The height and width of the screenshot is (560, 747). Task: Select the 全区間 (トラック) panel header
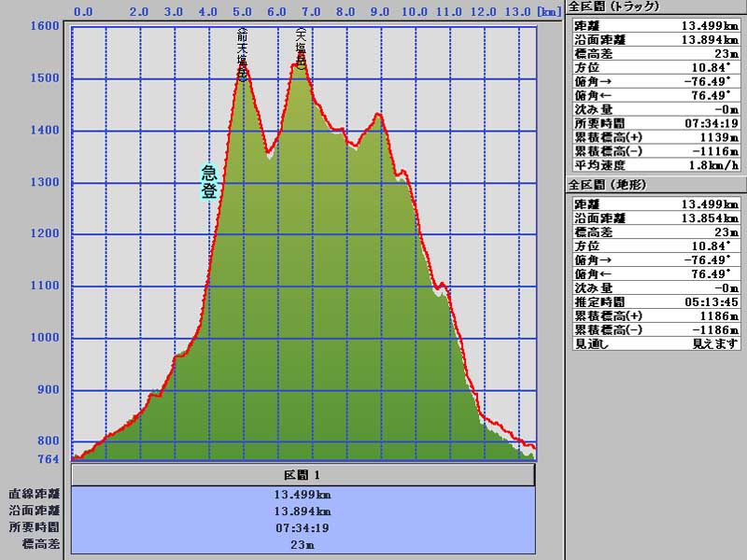point(614,7)
